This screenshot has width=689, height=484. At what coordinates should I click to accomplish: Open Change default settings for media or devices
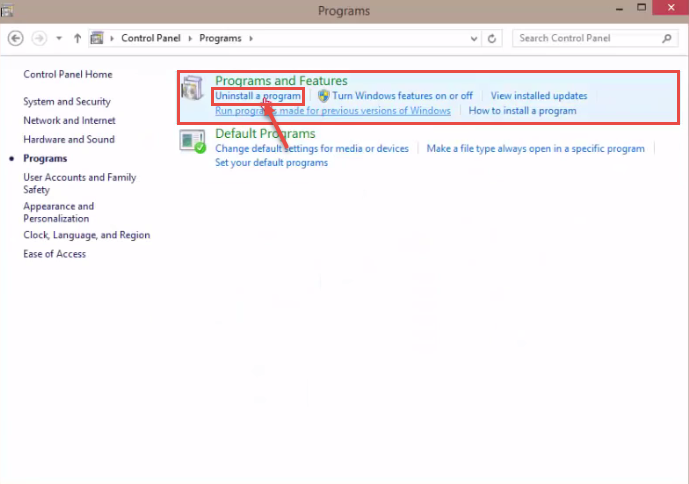[x=312, y=149]
